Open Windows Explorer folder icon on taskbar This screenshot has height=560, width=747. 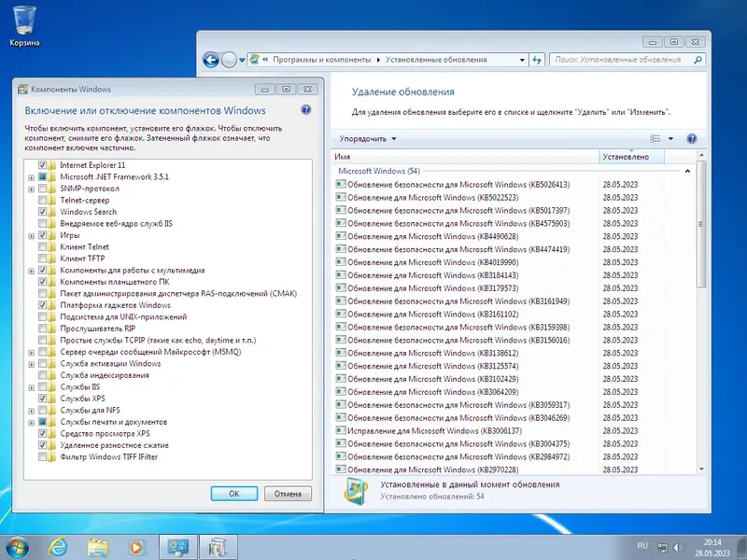tap(98, 548)
